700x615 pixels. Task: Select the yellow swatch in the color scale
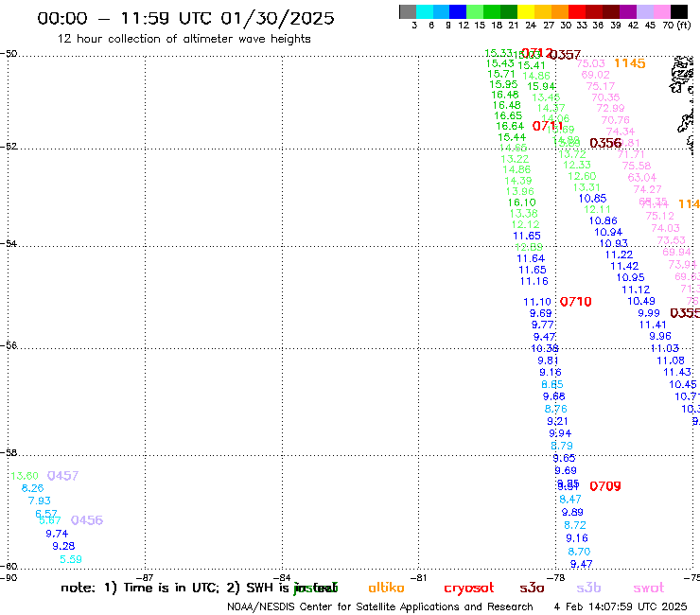point(526,11)
